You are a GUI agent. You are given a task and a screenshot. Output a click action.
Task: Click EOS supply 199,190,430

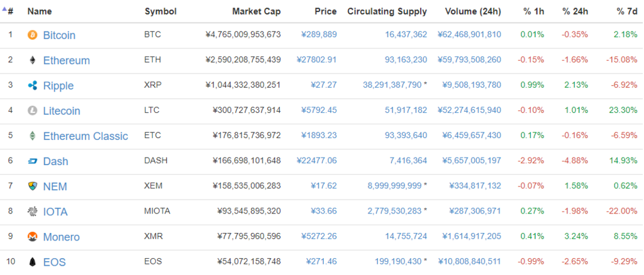(x=398, y=261)
